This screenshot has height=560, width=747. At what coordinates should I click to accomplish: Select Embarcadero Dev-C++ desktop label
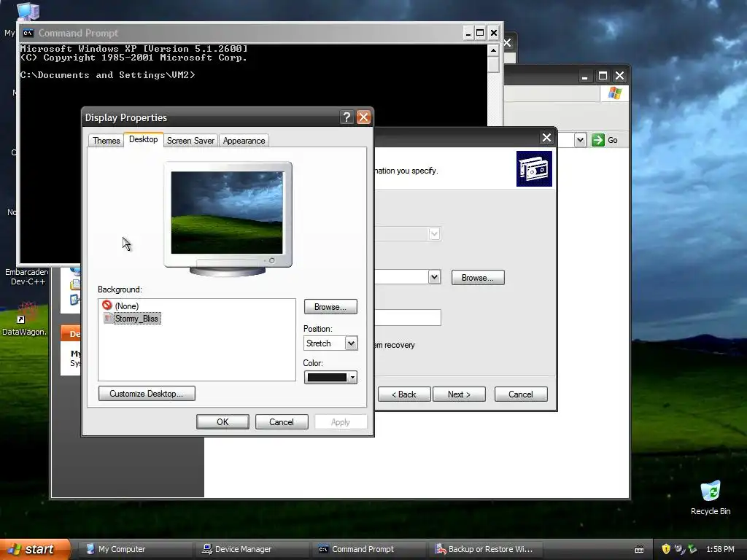point(27,276)
